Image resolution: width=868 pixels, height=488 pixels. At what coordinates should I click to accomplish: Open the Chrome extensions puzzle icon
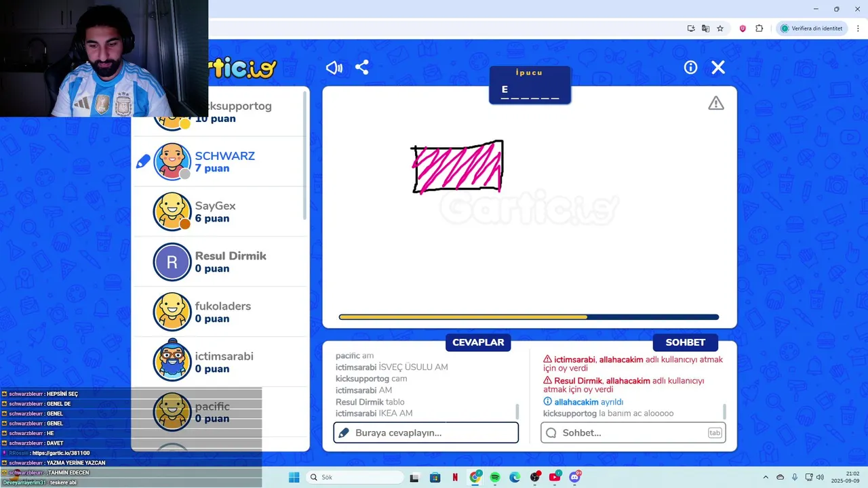pyautogui.click(x=759, y=28)
